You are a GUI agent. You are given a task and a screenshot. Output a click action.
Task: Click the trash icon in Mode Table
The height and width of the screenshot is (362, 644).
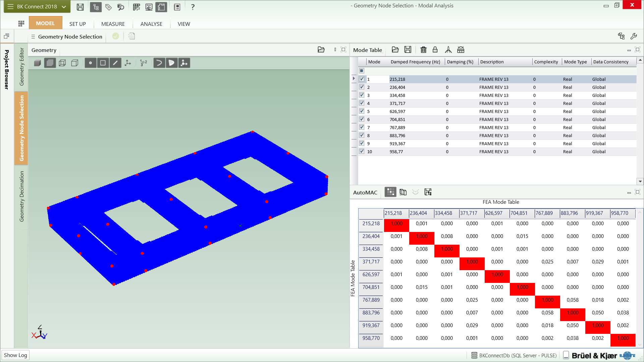(x=423, y=50)
